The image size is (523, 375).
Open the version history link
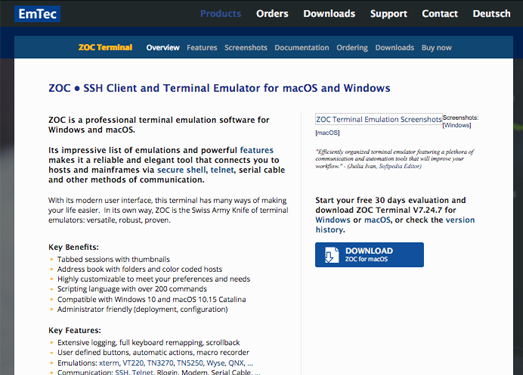(x=460, y=220)
